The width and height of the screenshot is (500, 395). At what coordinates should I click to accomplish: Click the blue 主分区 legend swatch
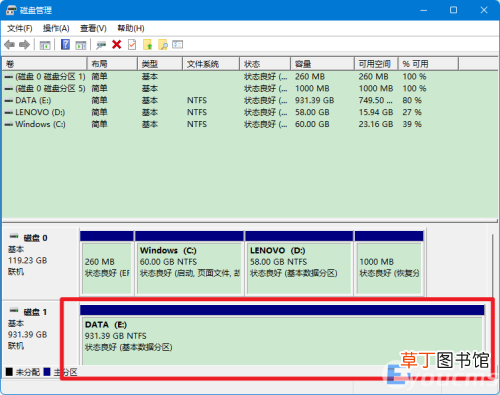47,372
